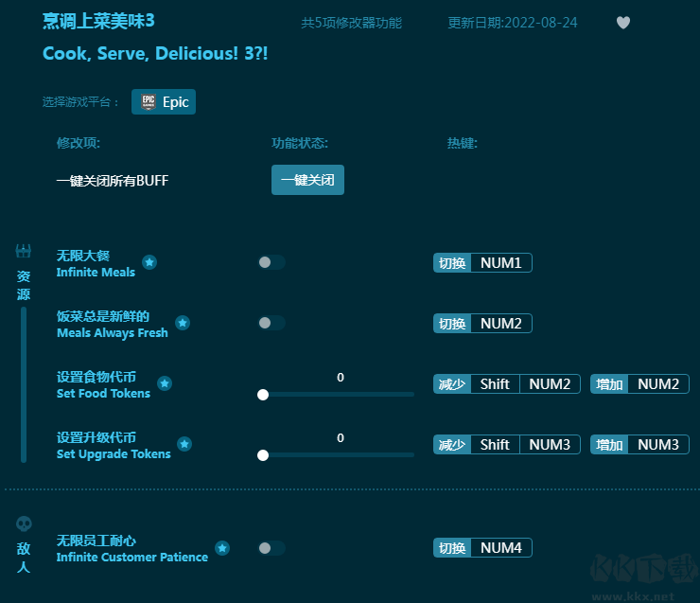Toggle Infinite Customer Patience on
Image resolution: width=700 pixels, height=603 pixels.
(x=271, y=547)
